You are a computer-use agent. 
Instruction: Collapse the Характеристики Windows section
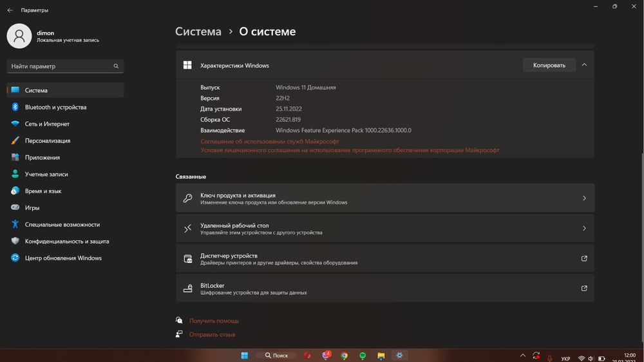tap(584, 65)
